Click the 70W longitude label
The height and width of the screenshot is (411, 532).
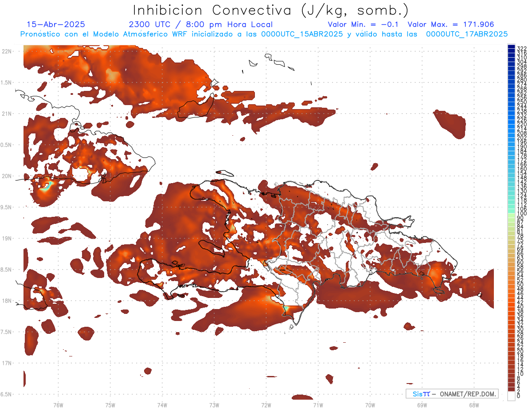click(x=370, y=405)
